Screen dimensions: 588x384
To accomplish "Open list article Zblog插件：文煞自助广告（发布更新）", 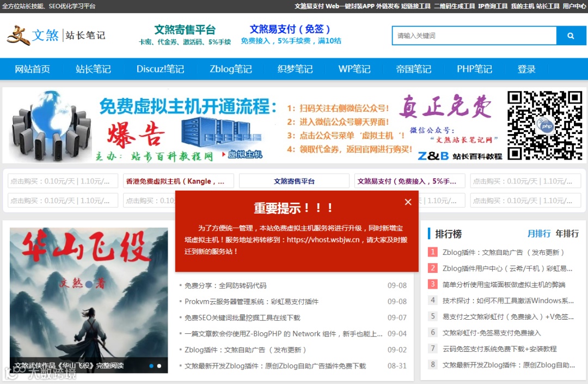I will tap(245, 350).
